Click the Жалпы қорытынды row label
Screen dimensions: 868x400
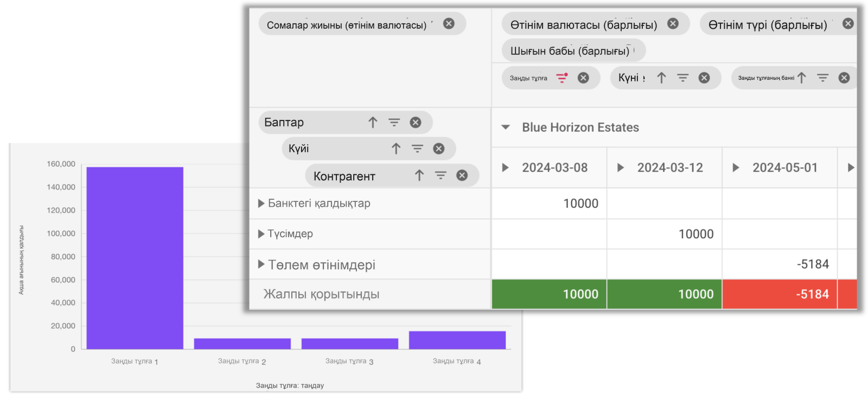coord(321,294)
